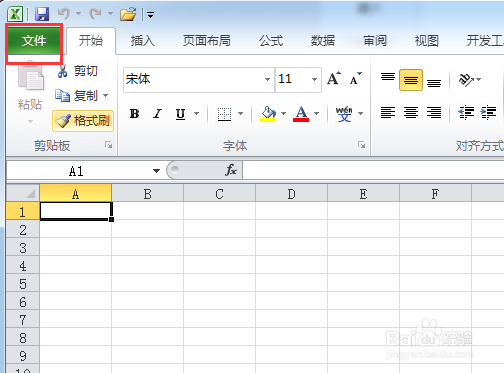Select column D header
This screenshot has height=373, width=504.
click(292, 193)
